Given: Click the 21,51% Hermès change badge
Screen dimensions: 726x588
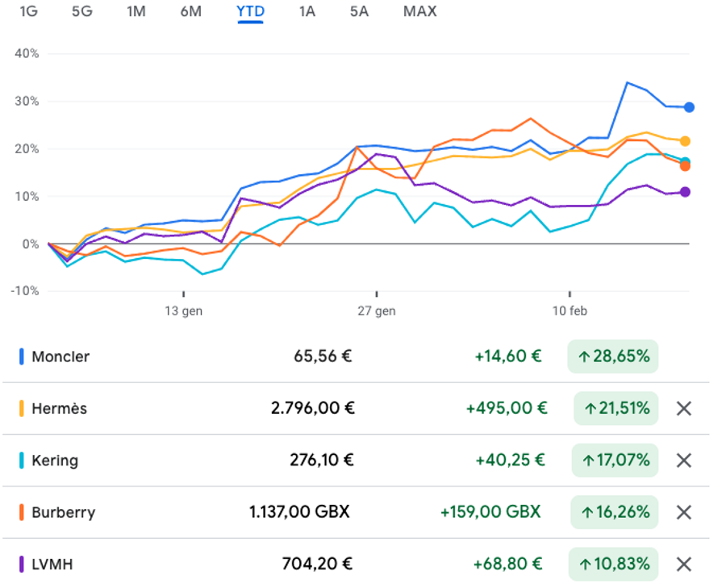Looking at the screenshot, I should point(615,408).
